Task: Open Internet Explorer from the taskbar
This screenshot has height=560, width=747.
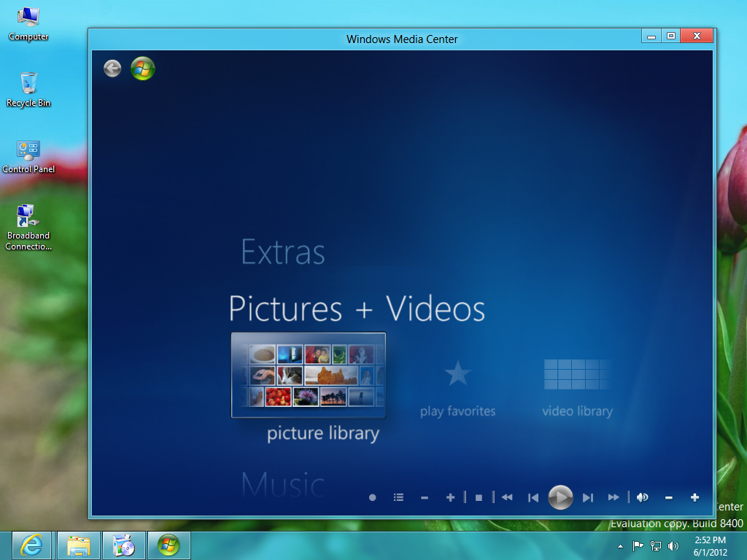Action: pos(31,545)
